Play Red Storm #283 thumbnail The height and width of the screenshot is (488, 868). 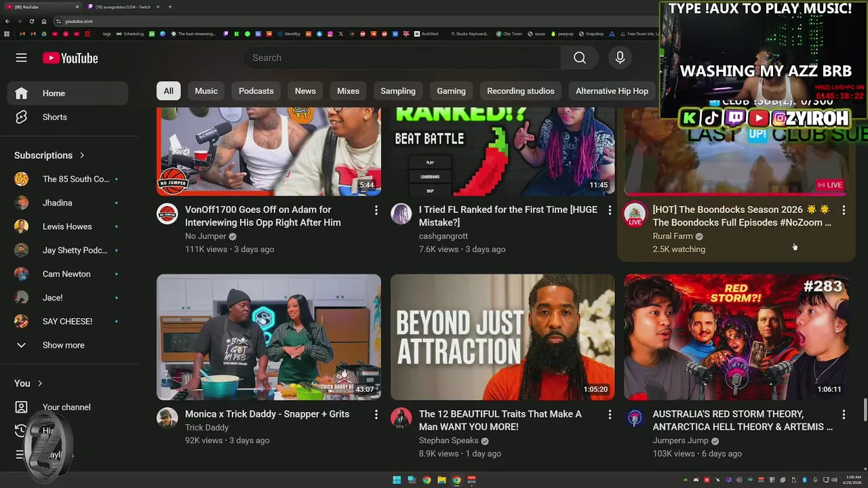tap(736, 337)
